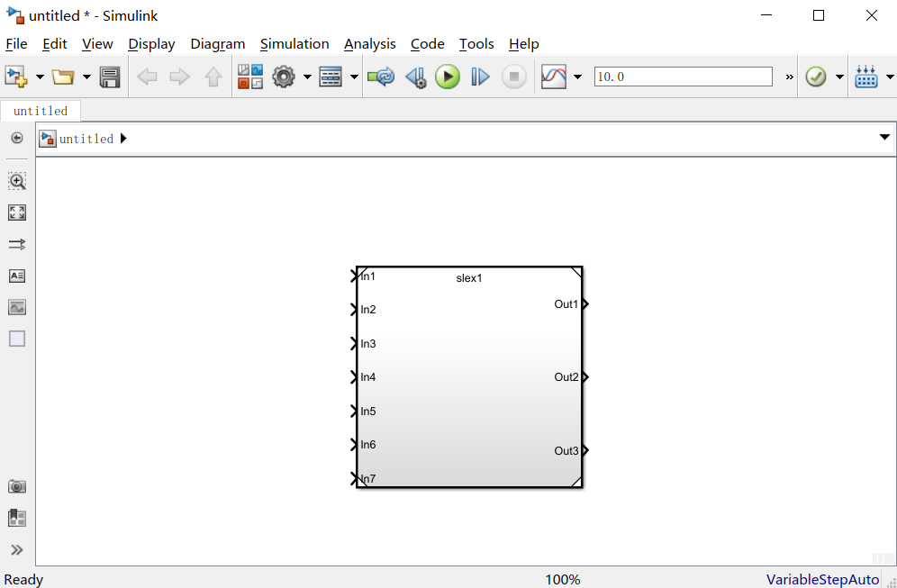Click the In4 input port
This screenshot has width=897, height=588.
click(x=354, y=377)
